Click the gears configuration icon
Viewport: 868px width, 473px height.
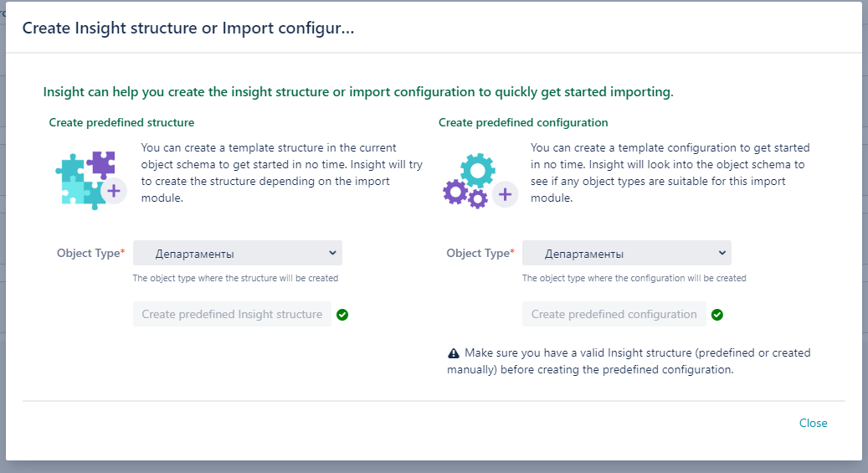(480, 181)
